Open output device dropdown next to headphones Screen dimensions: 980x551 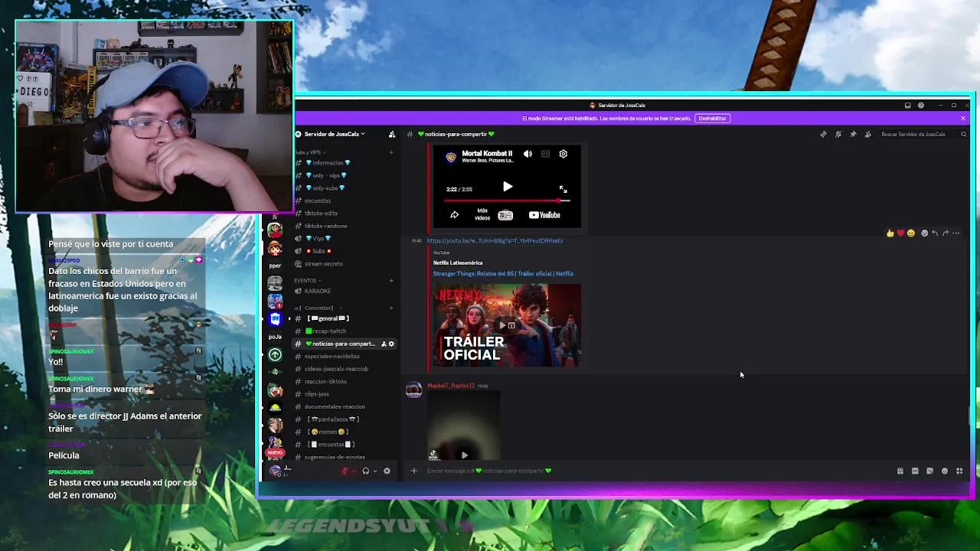(374, 471)
